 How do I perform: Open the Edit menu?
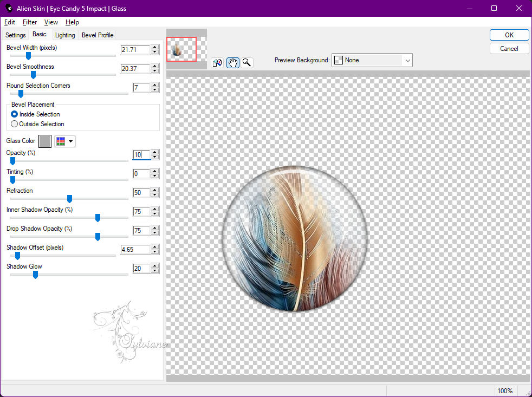pos(10,22)
